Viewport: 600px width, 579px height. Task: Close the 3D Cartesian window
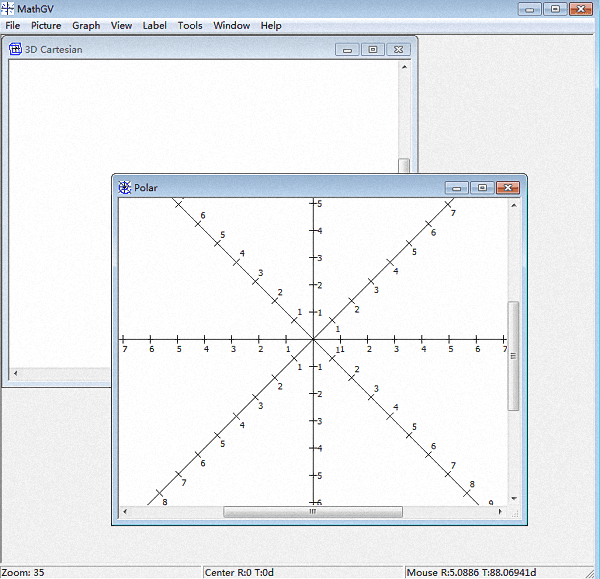[x=398, y=49]
